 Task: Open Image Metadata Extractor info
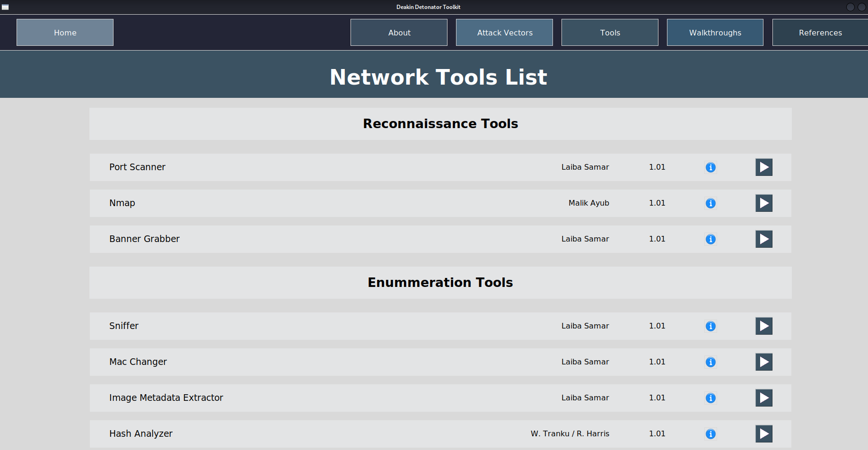coord(710,398)
